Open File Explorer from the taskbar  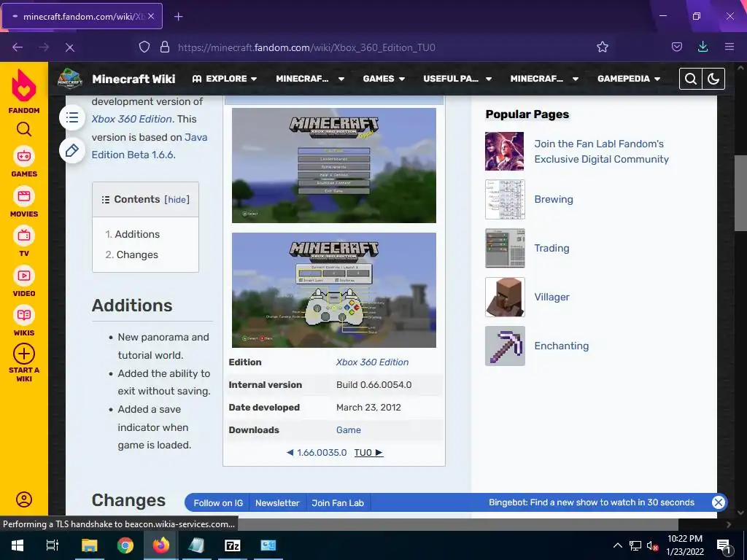pos(89,545)
